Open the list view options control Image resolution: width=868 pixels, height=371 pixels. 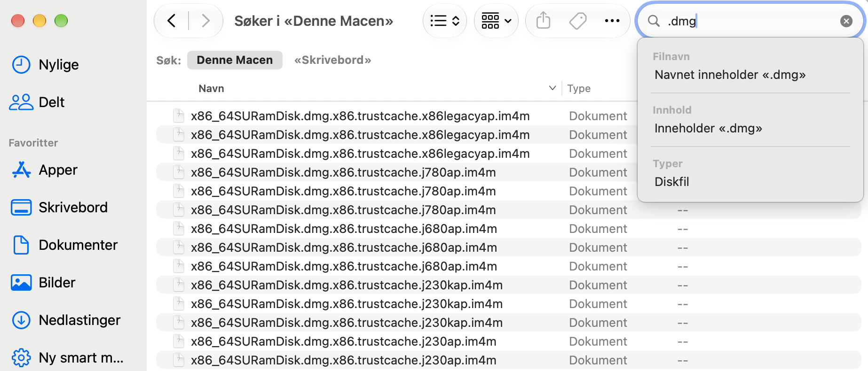(445, 21)
